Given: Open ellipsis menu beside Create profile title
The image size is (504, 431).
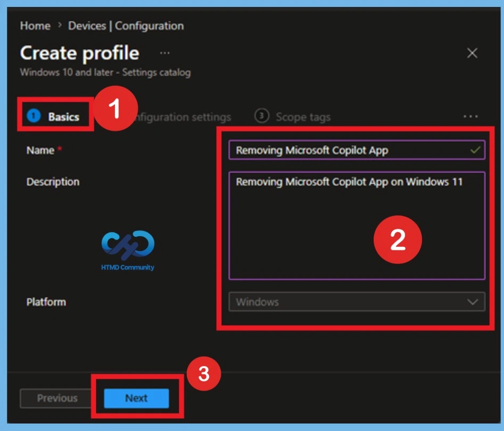Looking at the screenshot, I should pos(165,53).
